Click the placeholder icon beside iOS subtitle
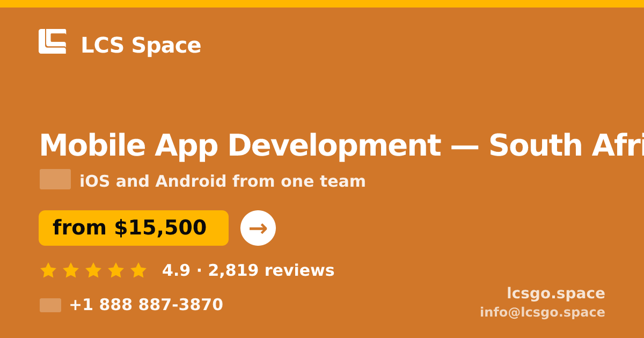 coord(55,179)
